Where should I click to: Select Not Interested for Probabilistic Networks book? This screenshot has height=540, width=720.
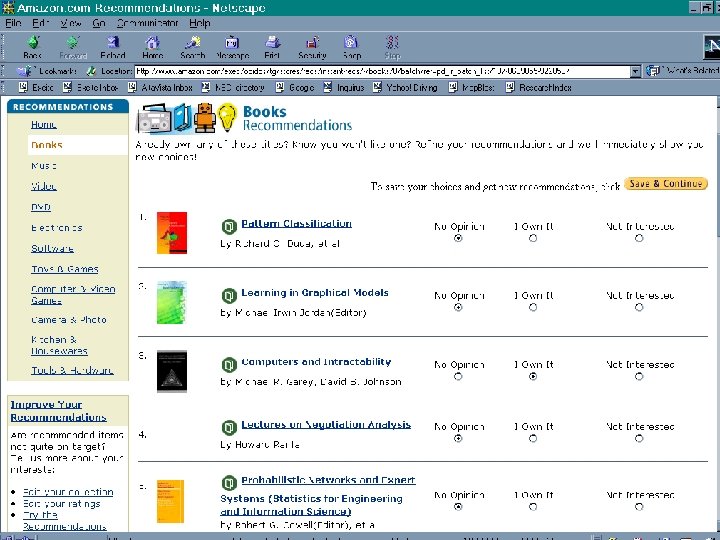(639, 507)
